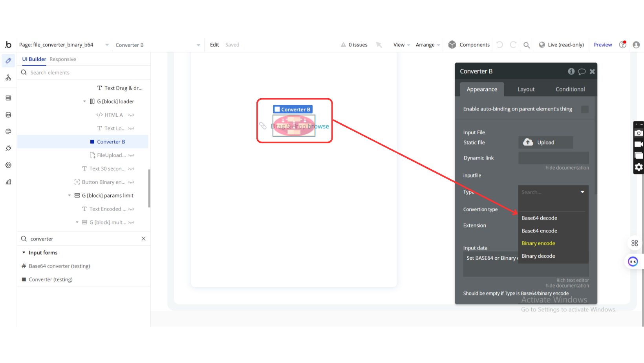This screenshot has height=363, width=644.
Task: Click the Bubble logo icon
Action: (8, 45)
